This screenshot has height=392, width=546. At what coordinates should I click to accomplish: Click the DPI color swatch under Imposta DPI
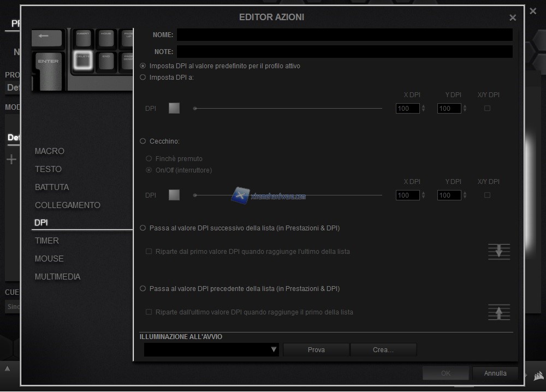pyautogui.click(x=174, y=108)
